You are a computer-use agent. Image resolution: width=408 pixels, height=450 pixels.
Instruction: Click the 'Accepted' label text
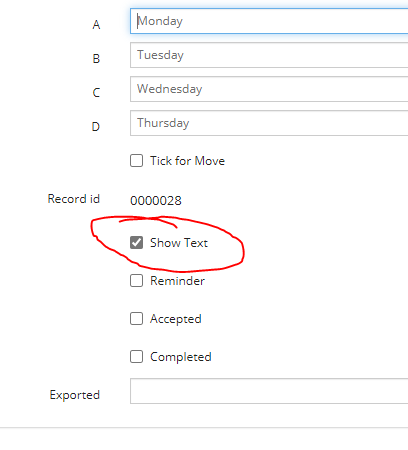tap(176, 319)
